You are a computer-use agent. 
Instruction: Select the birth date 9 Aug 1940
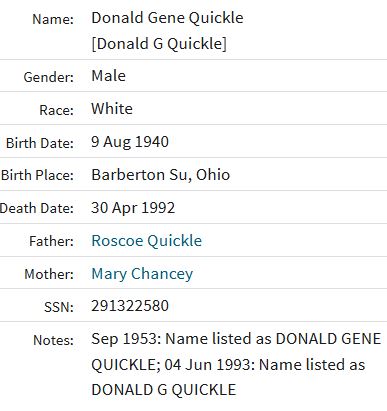tap(130, 142)
